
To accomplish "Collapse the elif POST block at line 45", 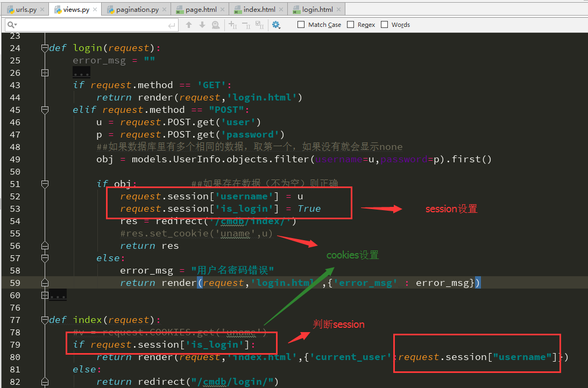I will [x=45, y=110].
